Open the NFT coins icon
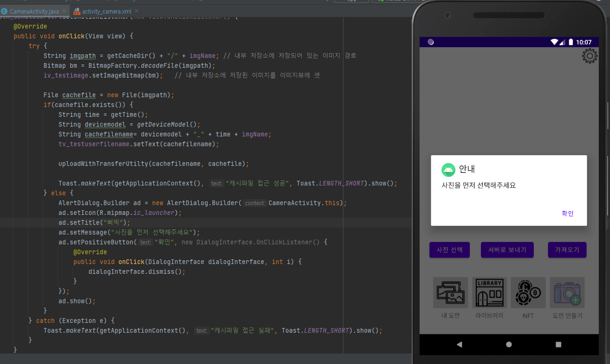This screenshot has width=610, height=364. (528, 293)
